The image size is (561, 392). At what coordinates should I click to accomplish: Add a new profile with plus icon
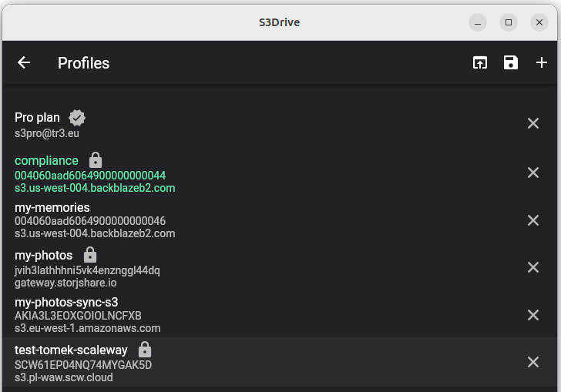(x=541, y=62)
